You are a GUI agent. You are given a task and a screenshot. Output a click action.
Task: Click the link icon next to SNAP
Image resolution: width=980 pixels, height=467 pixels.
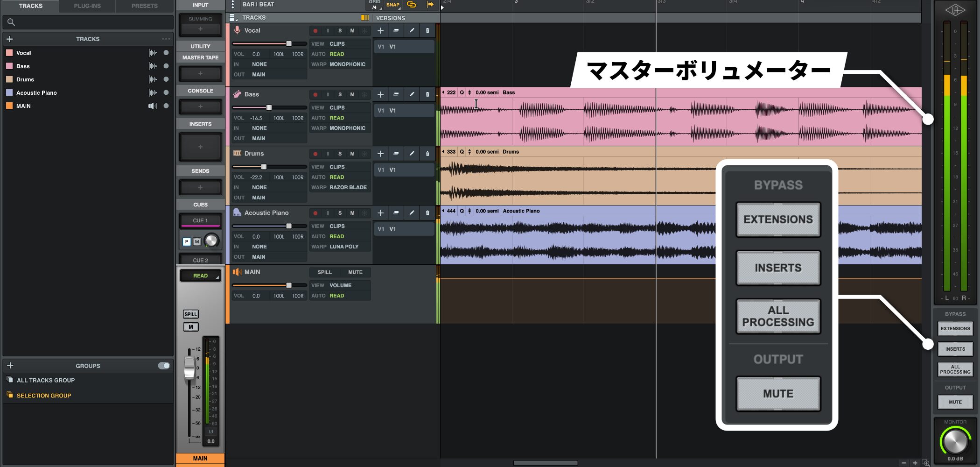[411, 5]
